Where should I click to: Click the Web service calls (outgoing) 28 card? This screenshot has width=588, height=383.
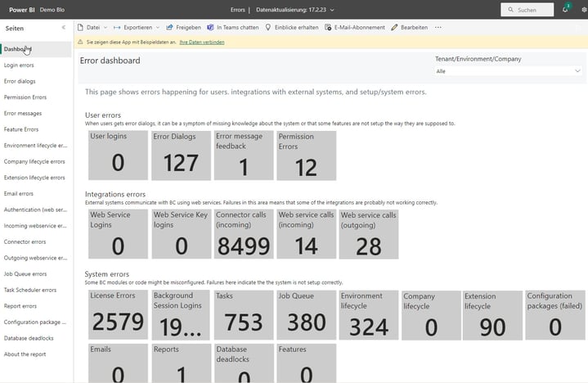(369, 234)
